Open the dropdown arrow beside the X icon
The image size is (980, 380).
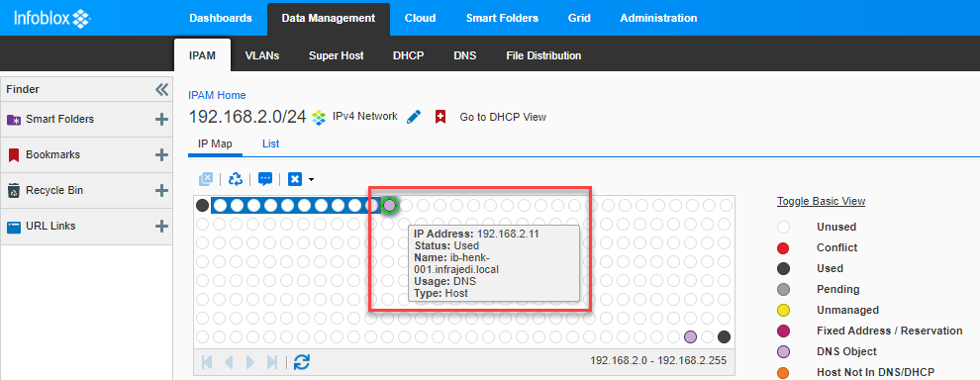click(311, 180)
